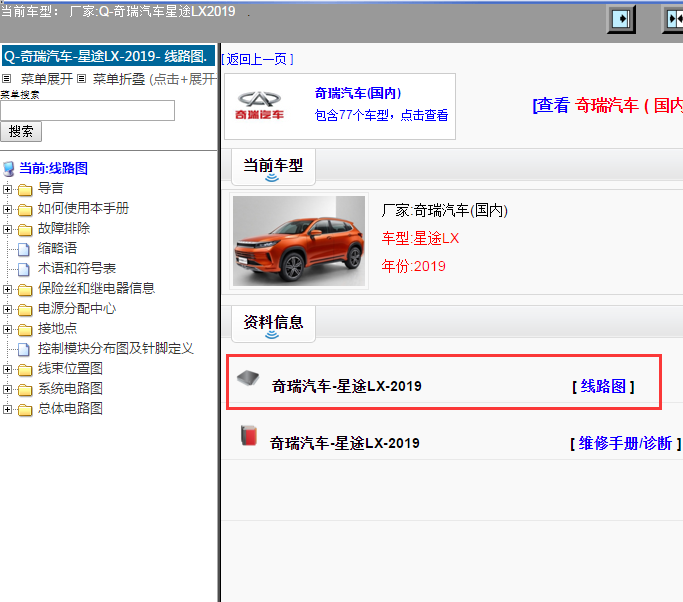This screenshot has height=602, width=683.
Task: Expand the 线束位置图 tree node
Action: point(7,369)
